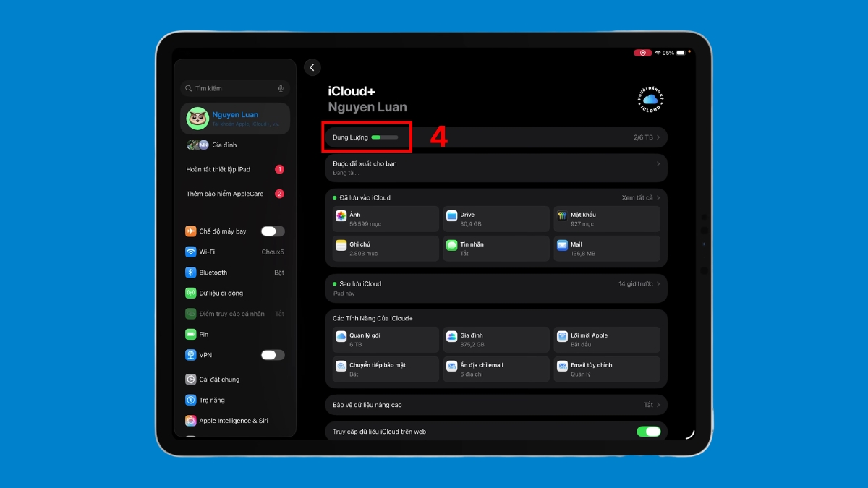Viewport: 868px width, 488px height.
Task: Click the Tìm kiếm search field
Action: (235, 88)
